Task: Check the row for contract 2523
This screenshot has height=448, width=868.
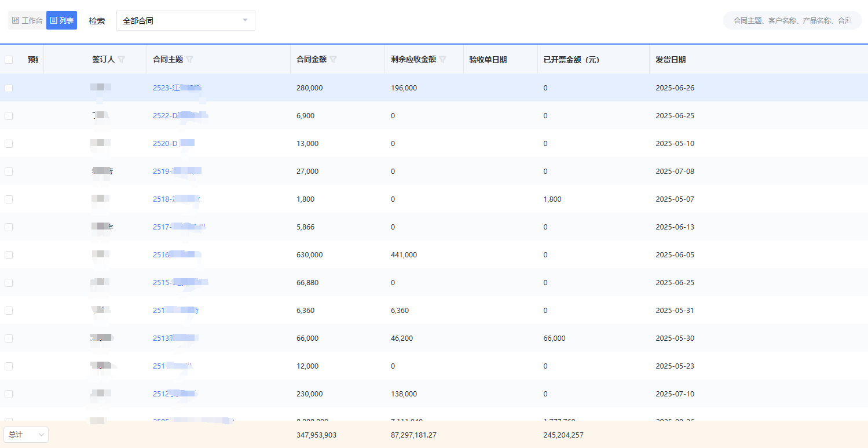Action: pyautogui.click(x=9, y=88)
